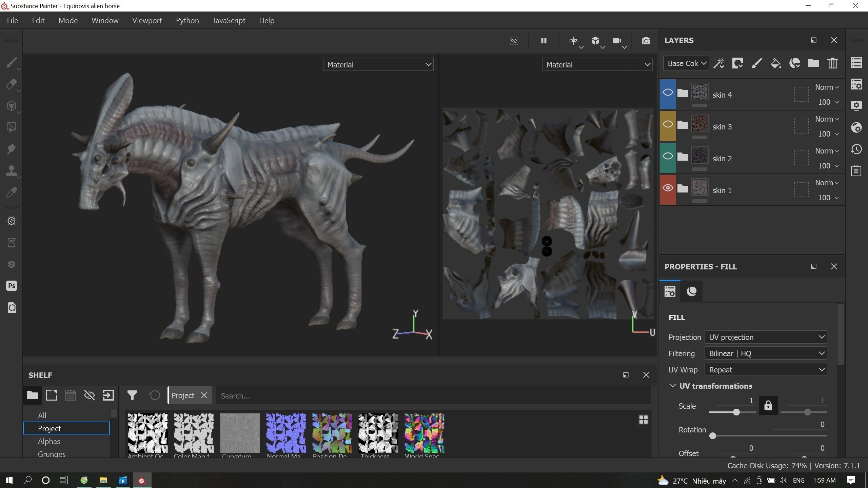868x488 pixels.
Task: Toggle hidden rendering icon in viewport toolbar
Action: tap(514, 41)
